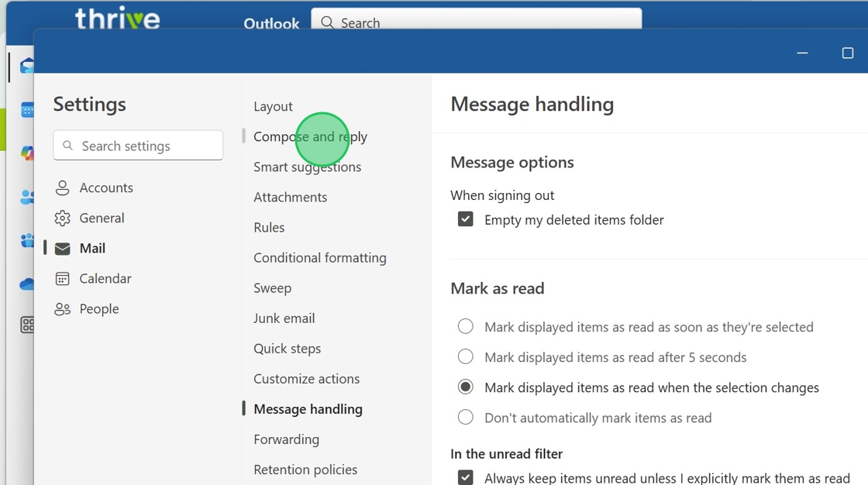Open OneDrive from the app rail
Image resolution: width=868 pixels, height=485 pixels.
point(27,284)
